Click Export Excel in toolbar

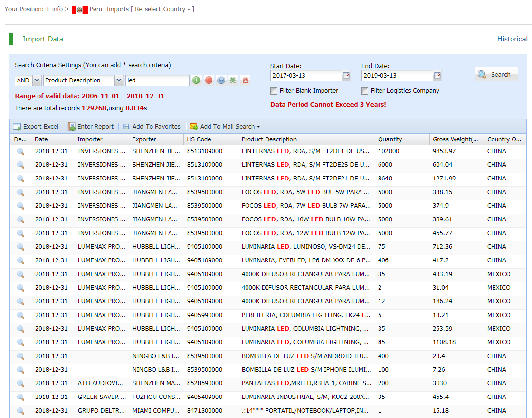(36, 127)
